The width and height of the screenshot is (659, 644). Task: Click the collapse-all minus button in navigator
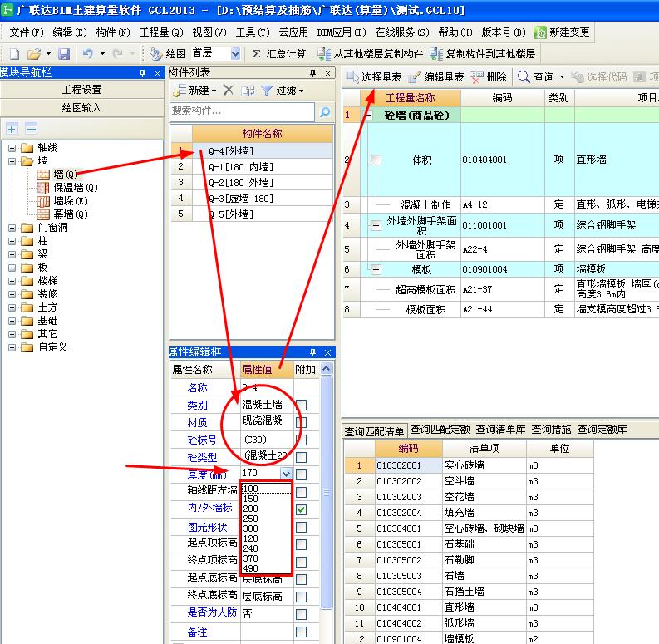point(31,129)
